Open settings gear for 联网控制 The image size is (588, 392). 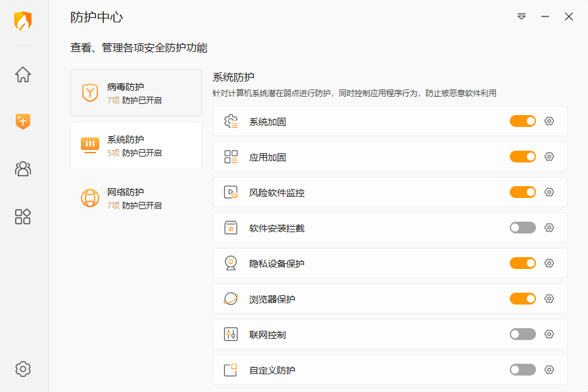coord(549,334)
